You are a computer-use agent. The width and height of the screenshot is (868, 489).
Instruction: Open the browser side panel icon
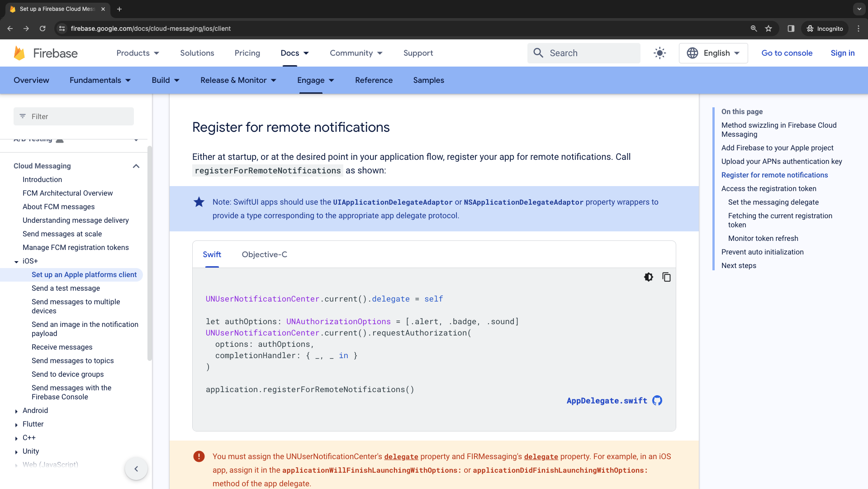click(791, 29)
